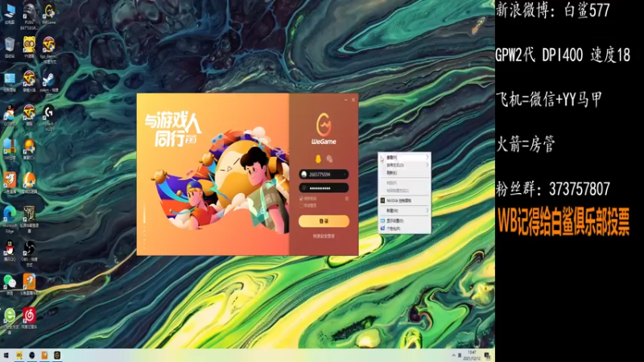Image resolution: width=644 pixels, height=362 pixels.
Task: Select the 360压缩 archive desktop icon
Action: pos(10,148)
